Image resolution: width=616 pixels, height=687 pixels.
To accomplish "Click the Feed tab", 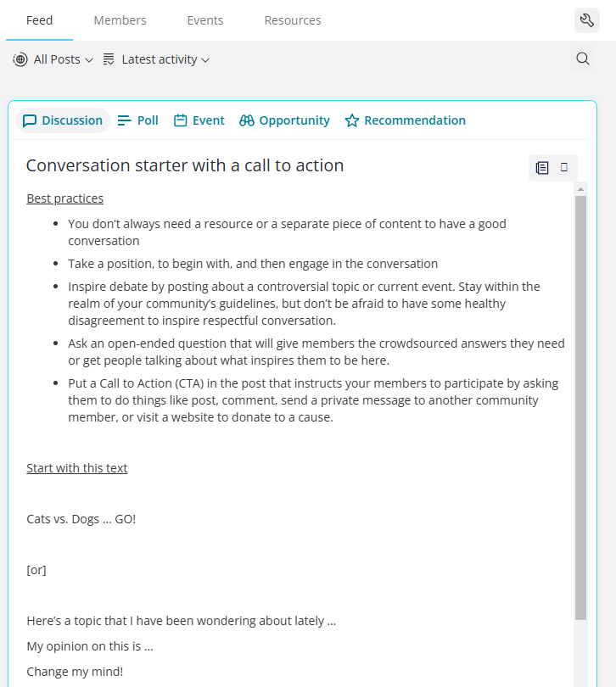I will (x=40, y=20).
